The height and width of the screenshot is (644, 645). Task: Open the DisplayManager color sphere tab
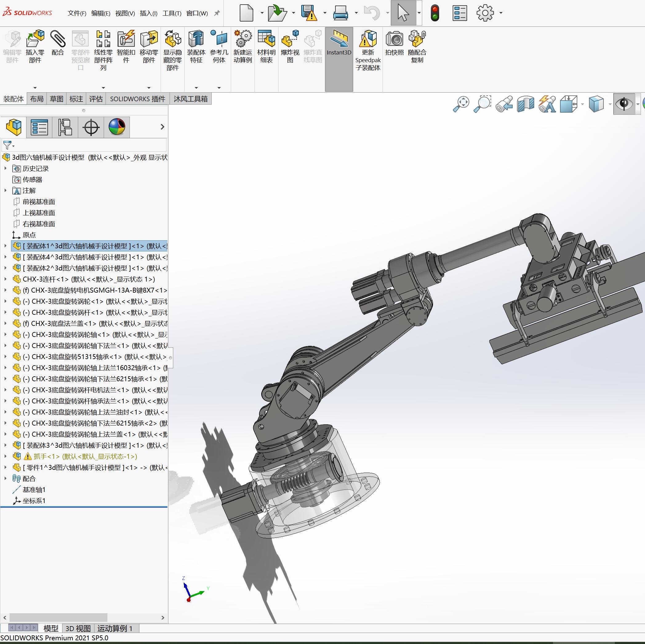117,127
